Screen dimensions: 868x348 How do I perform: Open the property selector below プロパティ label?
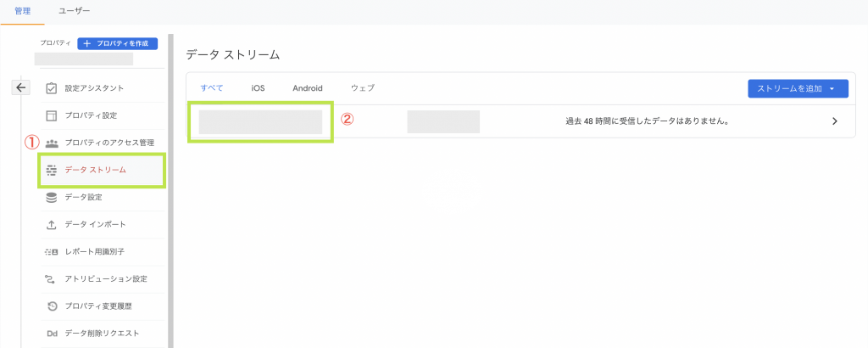[x=83, y=59]
